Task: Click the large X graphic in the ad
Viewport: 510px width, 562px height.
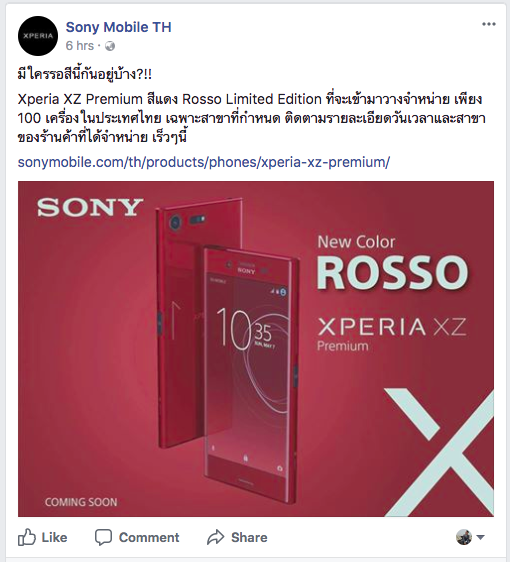Action: pyautogui.click(x=439, y=453)
